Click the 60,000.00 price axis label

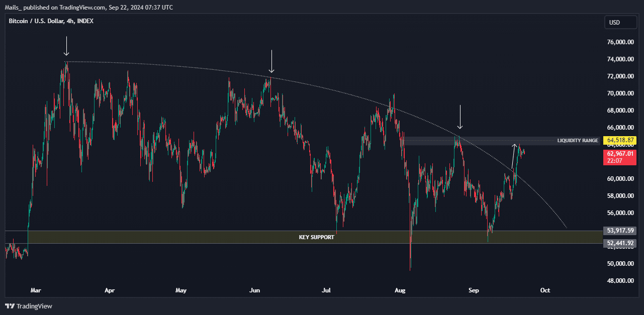click(x=621, y=179)
